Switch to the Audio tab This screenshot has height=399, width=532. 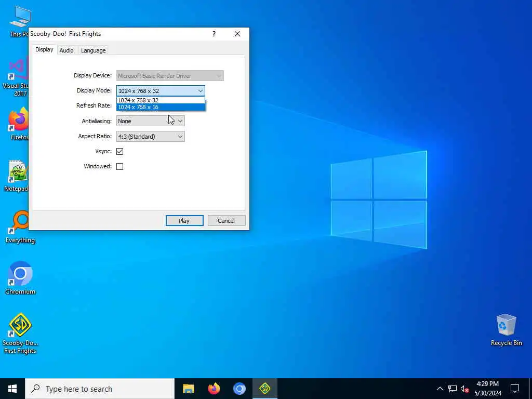click(x=66, y=50)
